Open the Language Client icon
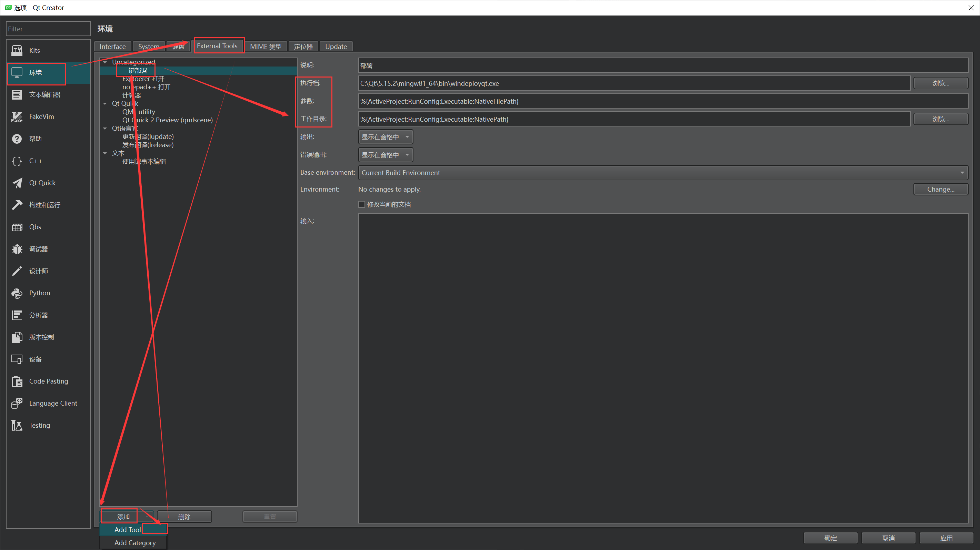This screenshot has width=980, height=550. 17,403
